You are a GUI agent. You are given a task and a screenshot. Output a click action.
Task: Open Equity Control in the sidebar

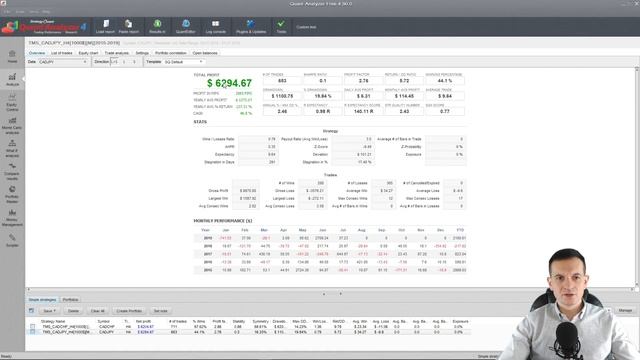tap(12, 102)
